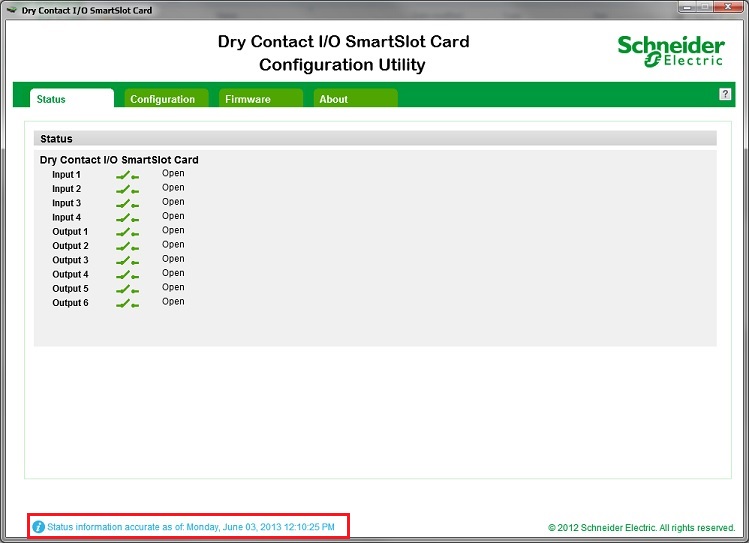Click the Output 4 open-contact icon
This screenshot has width=749, height=543.
click(128, 276)
